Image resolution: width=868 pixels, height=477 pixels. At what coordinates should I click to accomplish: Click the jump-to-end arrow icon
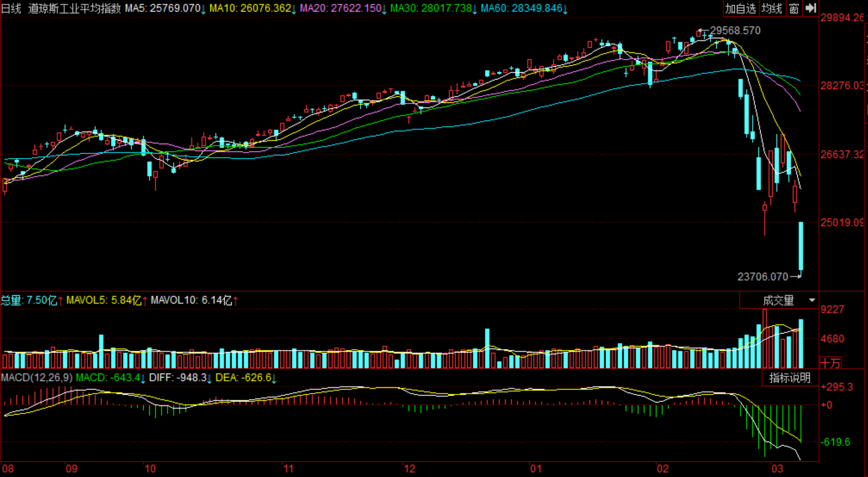click(x=811, y=8)
